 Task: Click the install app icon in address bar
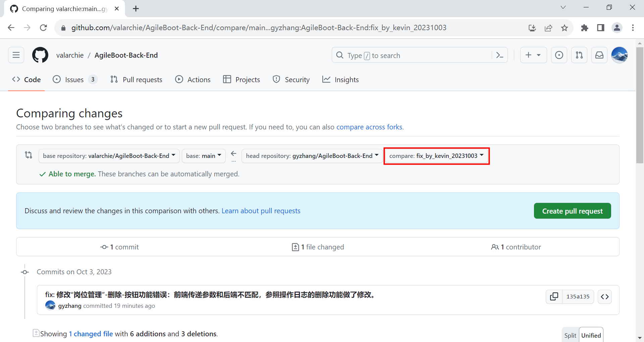[x=532, y=28]
